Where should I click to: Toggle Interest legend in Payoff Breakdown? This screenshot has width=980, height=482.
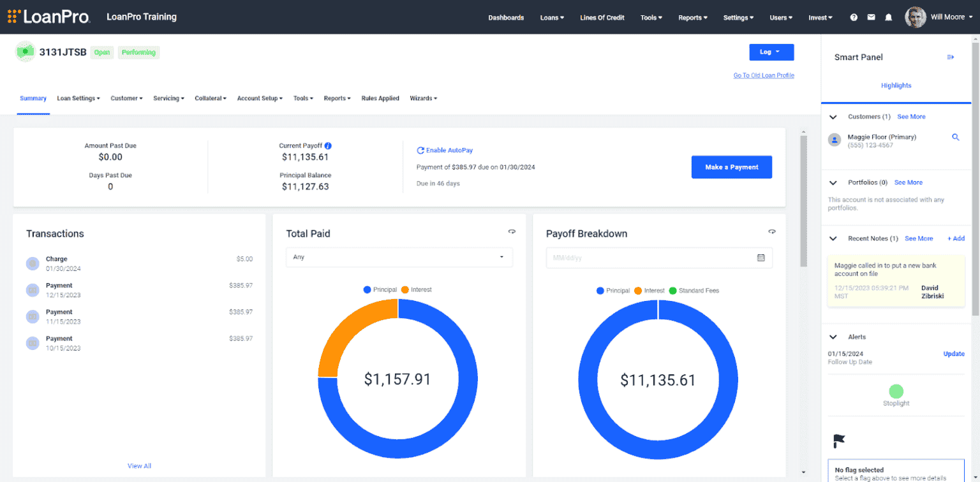(x=650, y=291)
